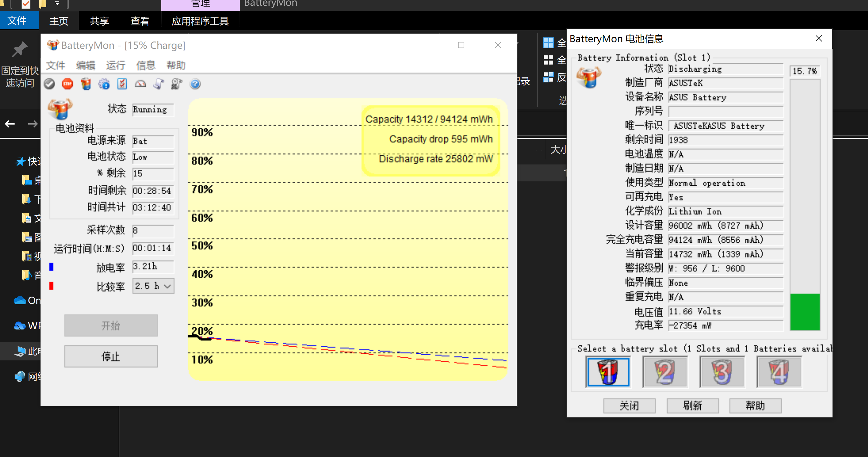Click Explorer forward arrow
Screen dimensions: 868x457
pyautogui.click(x=33, y=124)
